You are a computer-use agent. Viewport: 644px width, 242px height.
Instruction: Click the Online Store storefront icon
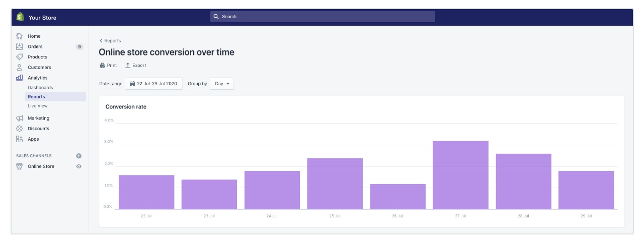tap(20, 166)
